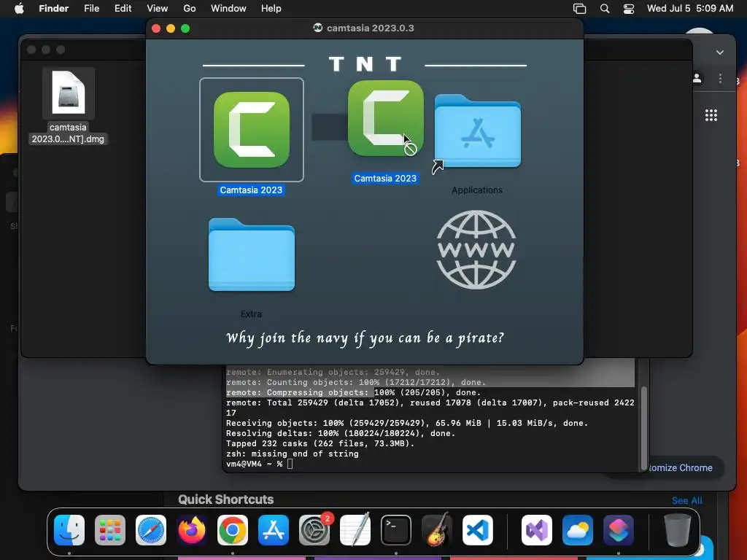This screenshot has width=747, height=560.
Task: Click the Quick Shortcuts heading
Action: pyautogui.click(x=226, y=499)
